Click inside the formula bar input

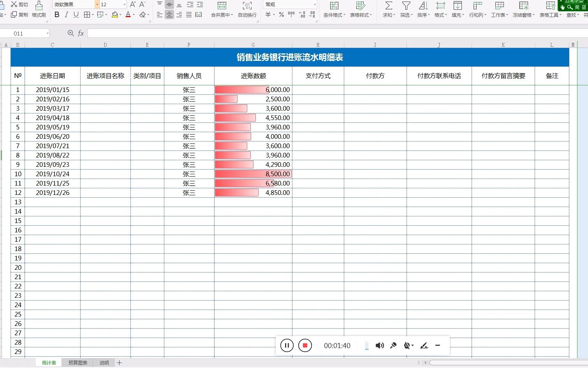(337, 33)
